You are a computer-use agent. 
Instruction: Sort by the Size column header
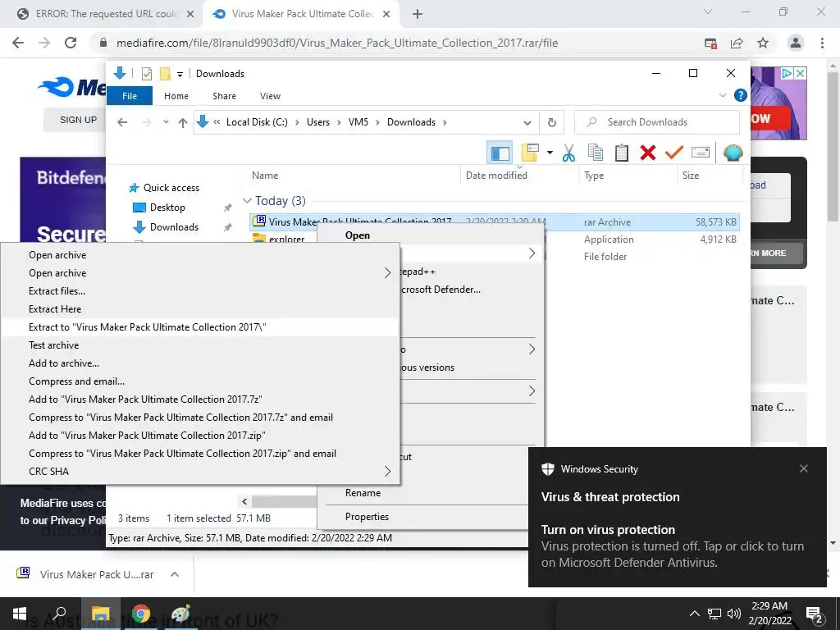coord(690,176)
